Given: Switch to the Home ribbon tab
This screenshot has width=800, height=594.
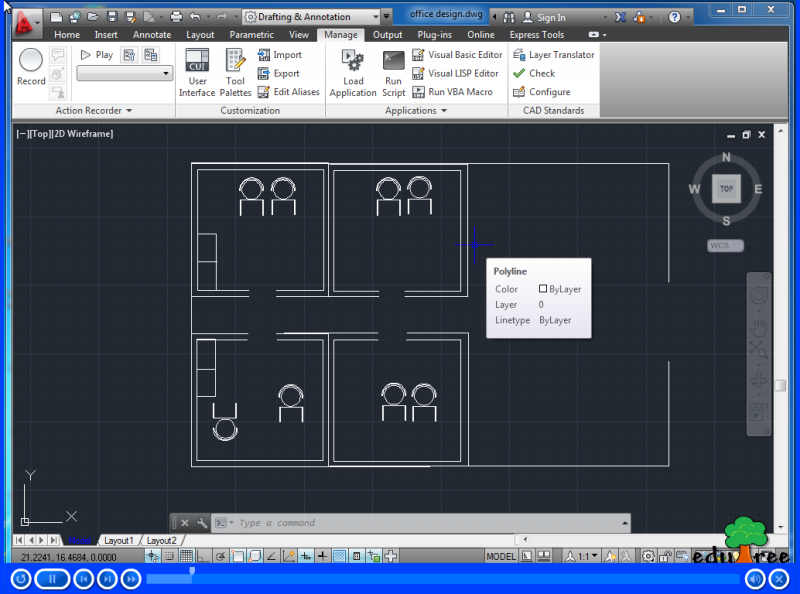Looking at the screenshot, I should [67, 35].
